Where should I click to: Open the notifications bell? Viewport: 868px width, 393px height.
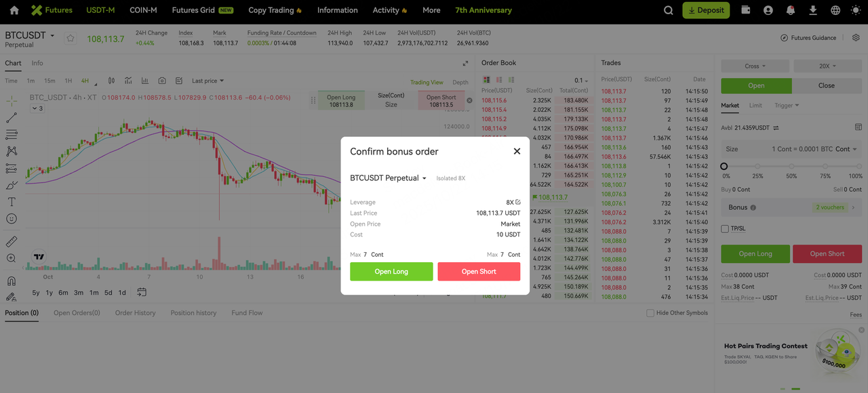coord(791,10)
